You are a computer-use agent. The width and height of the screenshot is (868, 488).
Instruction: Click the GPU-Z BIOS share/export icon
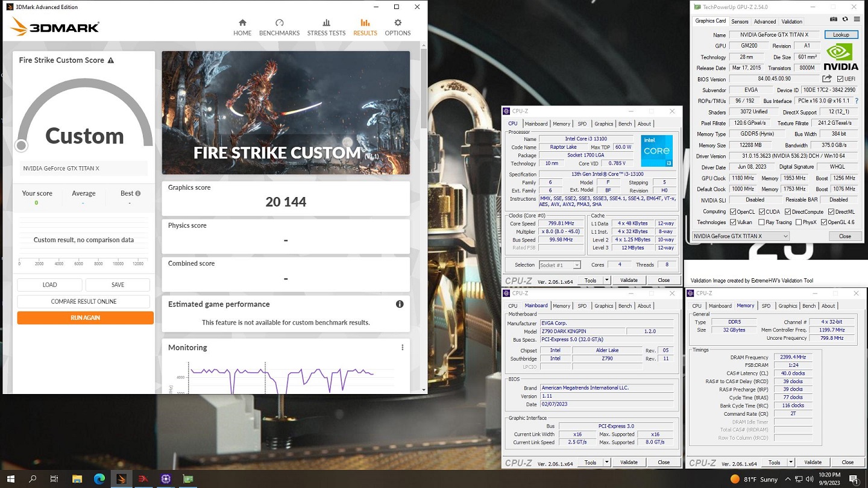[827, 79]
